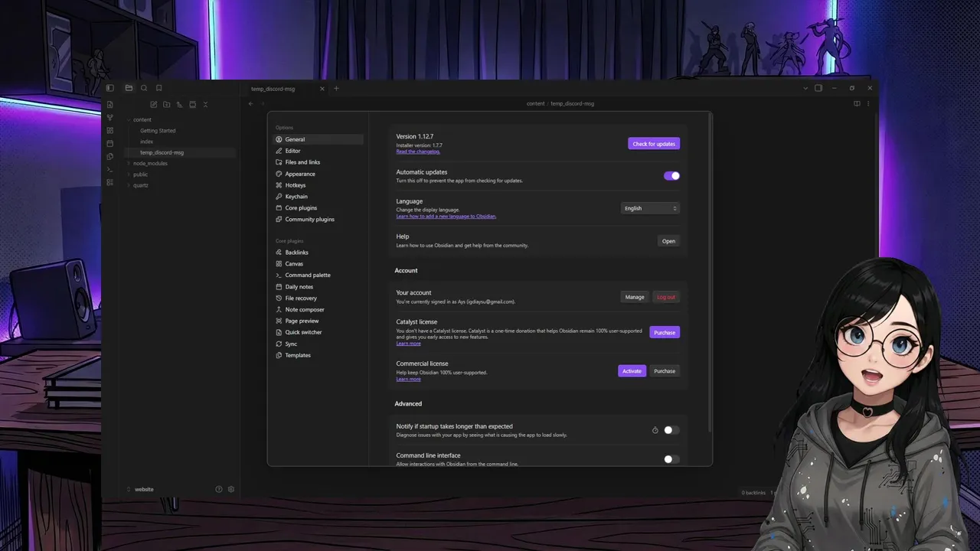Open the tab list chevron dropdown
The height and width of the screenshot is (551, 980).
(805, 88)
